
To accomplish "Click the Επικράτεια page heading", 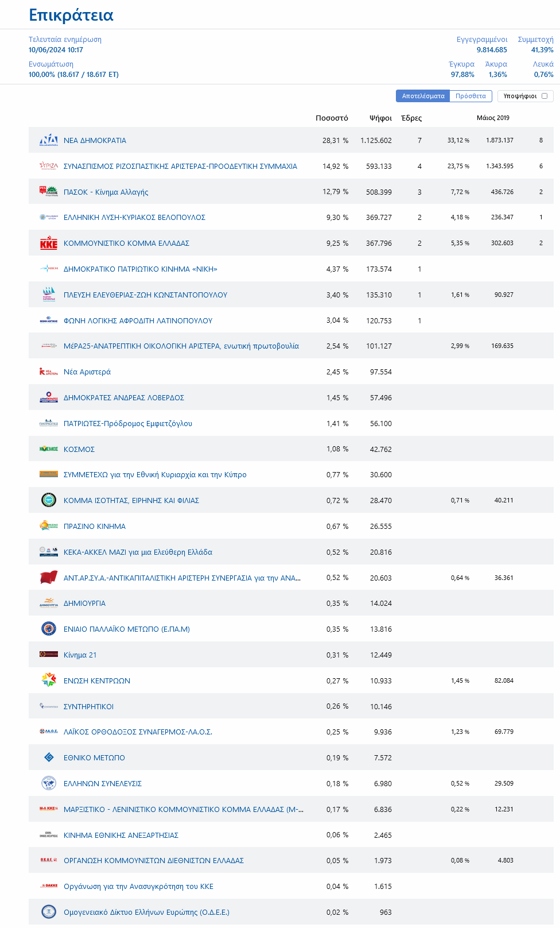I will (71, 15).
